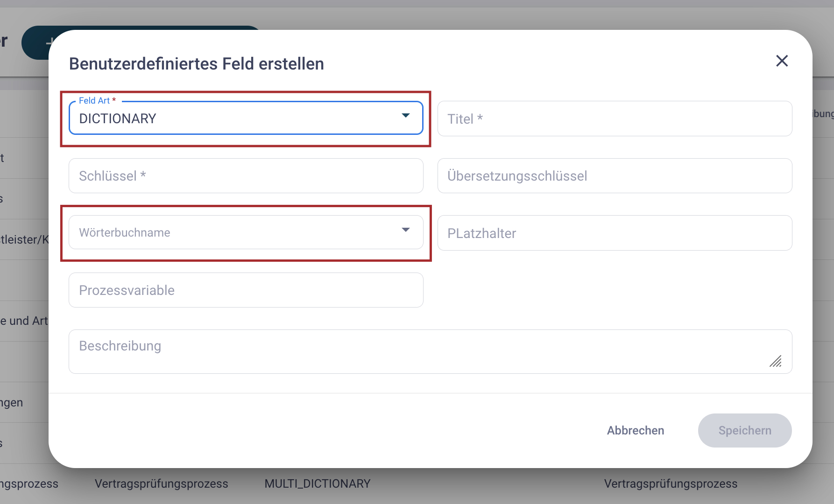Focus the PLatzhalter input field
Viewport: 834px width, 504px height.
[x=615, y=233]
